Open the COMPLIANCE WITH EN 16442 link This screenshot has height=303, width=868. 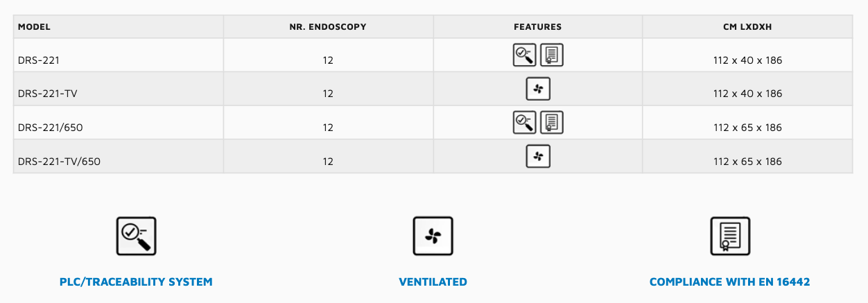coord(730,282)
